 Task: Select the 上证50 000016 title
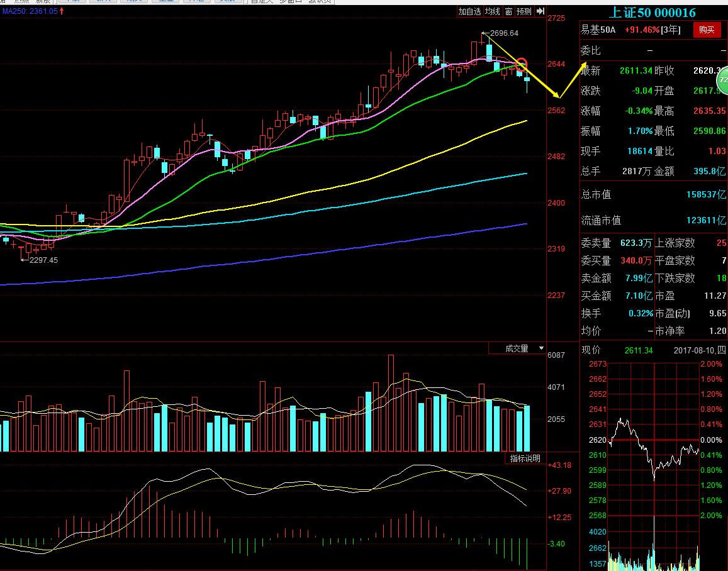click(652, 13)
